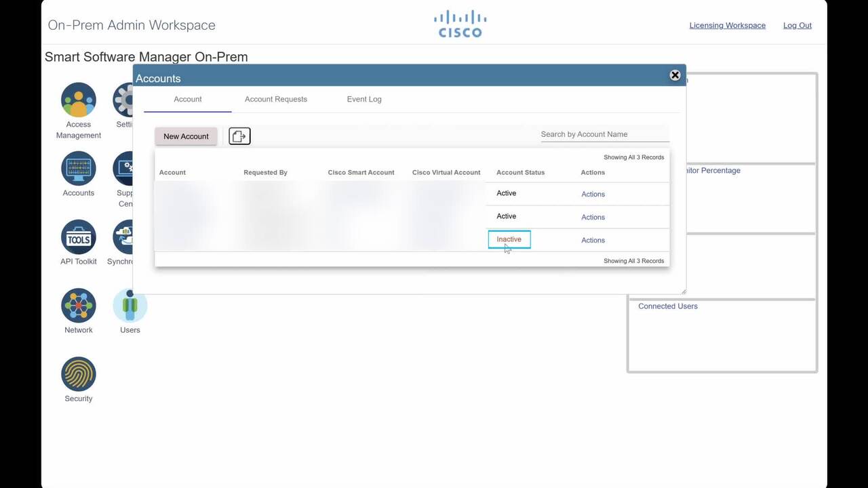The height and width of the screenshot is (488, 868).
Task: Click the Inactive account status
Action: pyautogui.click(x=509, y=239)
